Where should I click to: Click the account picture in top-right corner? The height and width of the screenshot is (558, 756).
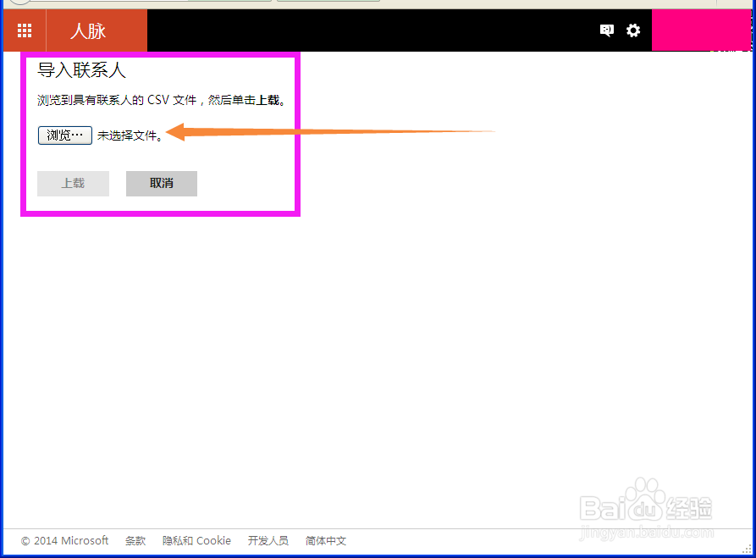pos(702,30)
